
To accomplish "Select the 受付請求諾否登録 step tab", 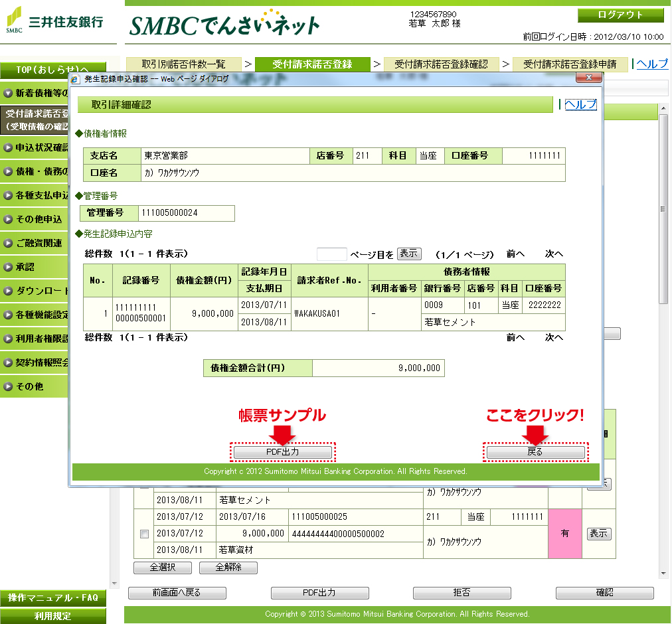I will click(x=313, y=64).
